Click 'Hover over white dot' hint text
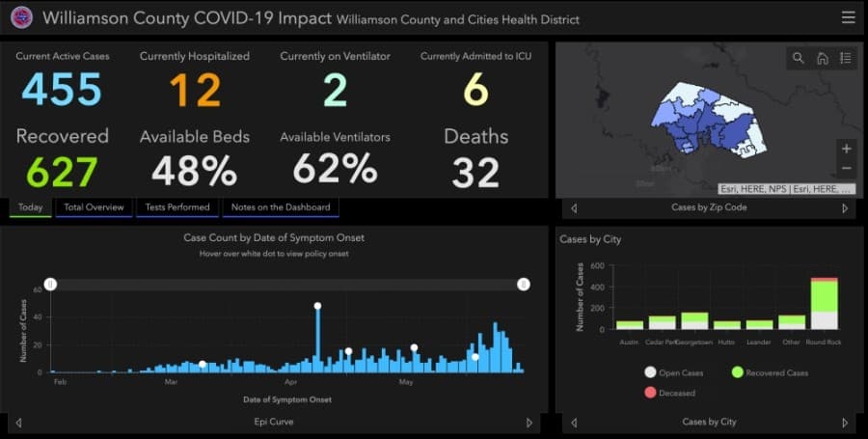The height and width of the screenshot is (439, 868). pos(274,254)
